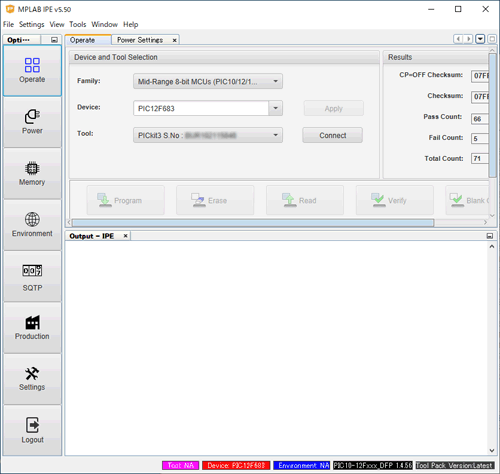The image size is (500, 474).
Task: Click the Connect button
Action: tap(332, 135)
